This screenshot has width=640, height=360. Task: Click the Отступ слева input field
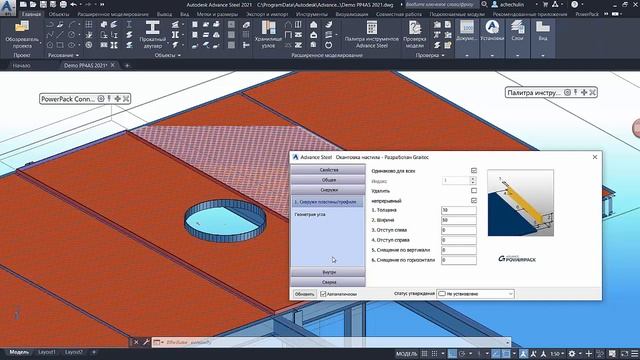(x=458, y=230)
